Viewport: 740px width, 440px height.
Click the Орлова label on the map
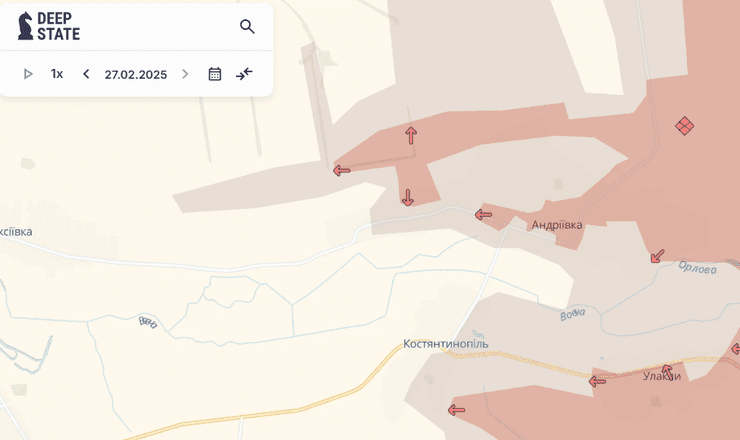697,268
